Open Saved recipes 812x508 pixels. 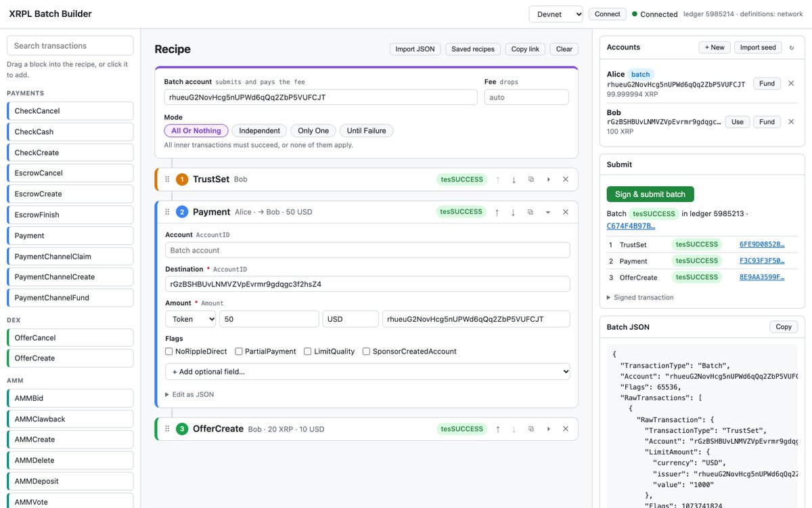coord(474,49)
